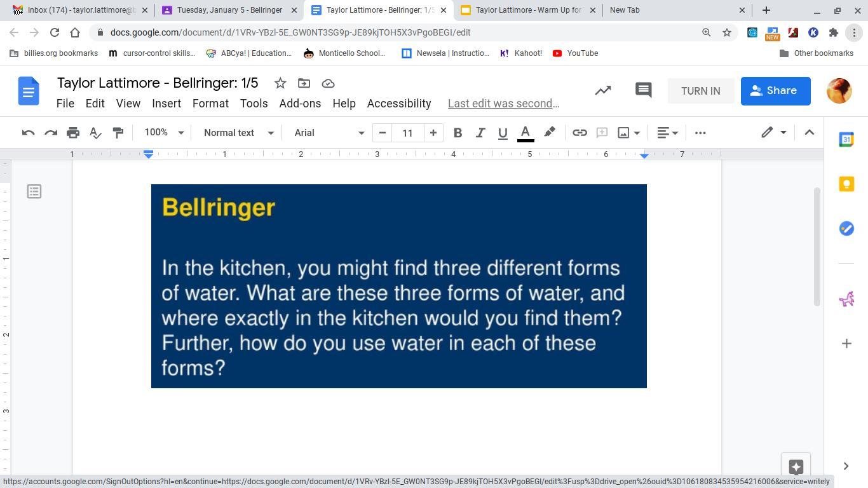The image size is (868, 488).
Task: Open text alignment dropdown
Action: [x=667, y=133]
